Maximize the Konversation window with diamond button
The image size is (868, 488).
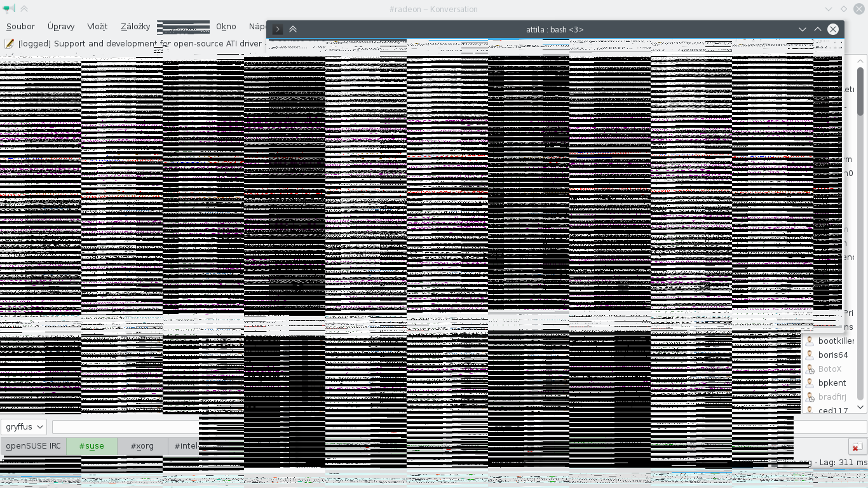pos(844,9)
